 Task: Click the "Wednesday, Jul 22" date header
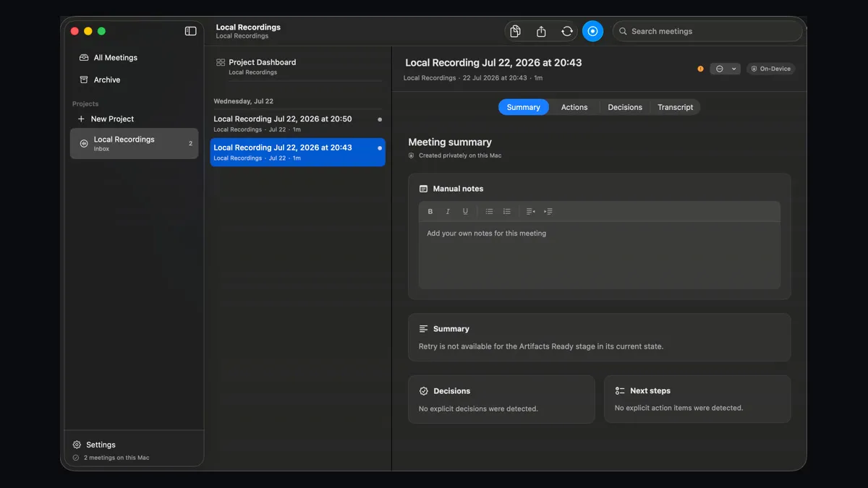(243, 101)
